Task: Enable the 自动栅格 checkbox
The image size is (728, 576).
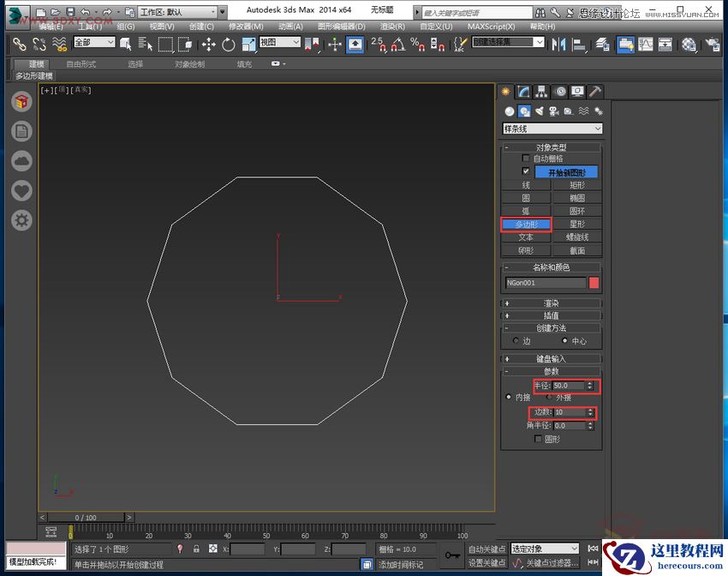Action: point(527,159)
